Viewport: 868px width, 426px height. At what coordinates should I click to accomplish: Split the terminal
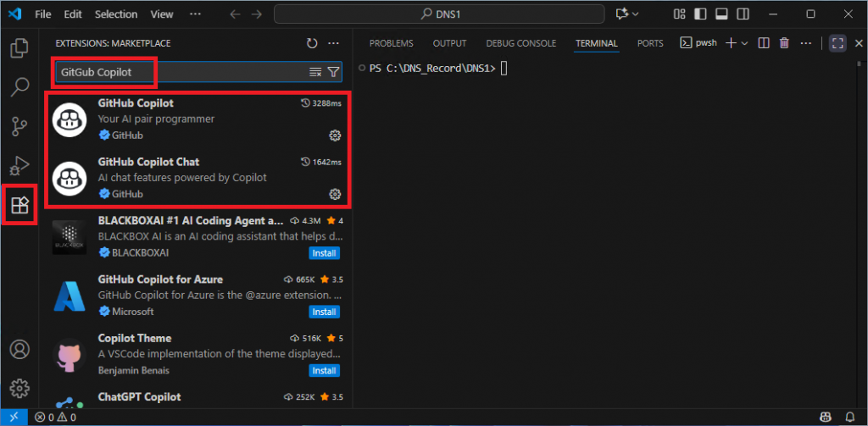(x=764, y=43)
